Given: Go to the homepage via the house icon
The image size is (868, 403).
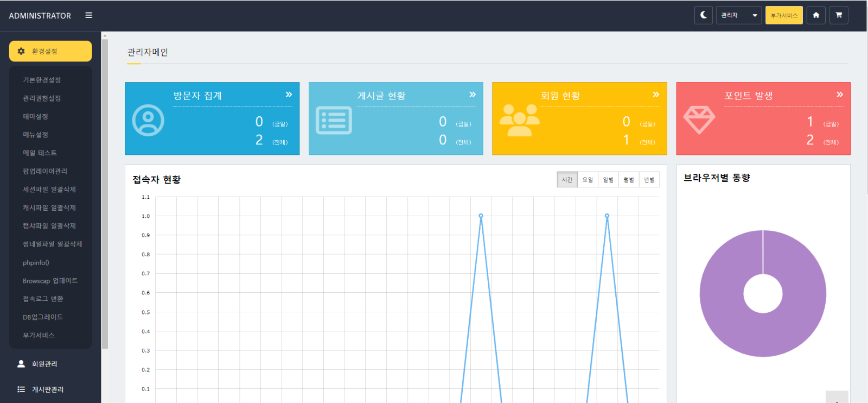Looking at the screenshot, I should click(x=816, y=15).
